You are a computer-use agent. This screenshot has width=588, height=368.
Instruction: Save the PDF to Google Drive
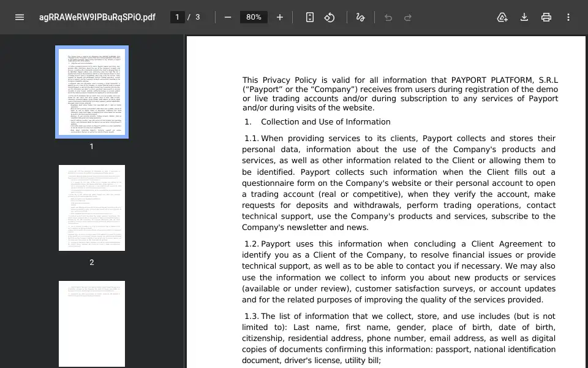502,17
